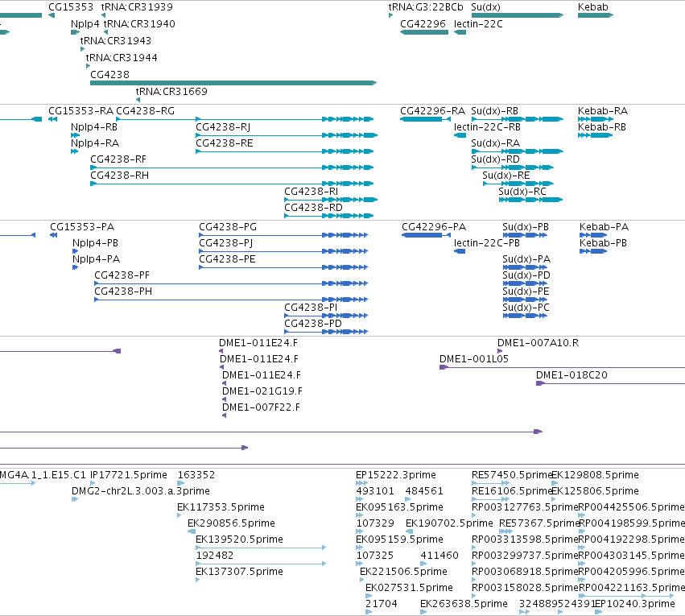685x616 pixels.
Task: Click the tRNA:CR31940 label
Action: tap(139, 24)
